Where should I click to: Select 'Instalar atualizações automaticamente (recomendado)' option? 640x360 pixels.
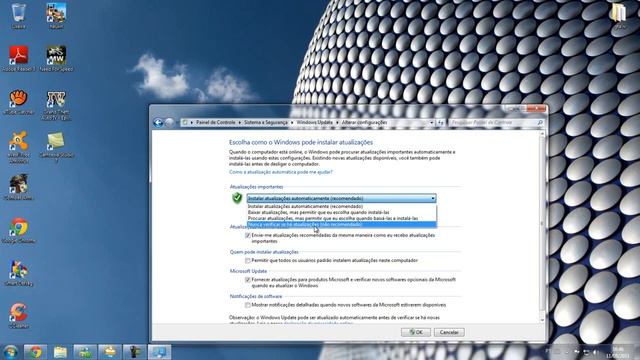click(342, 207)
